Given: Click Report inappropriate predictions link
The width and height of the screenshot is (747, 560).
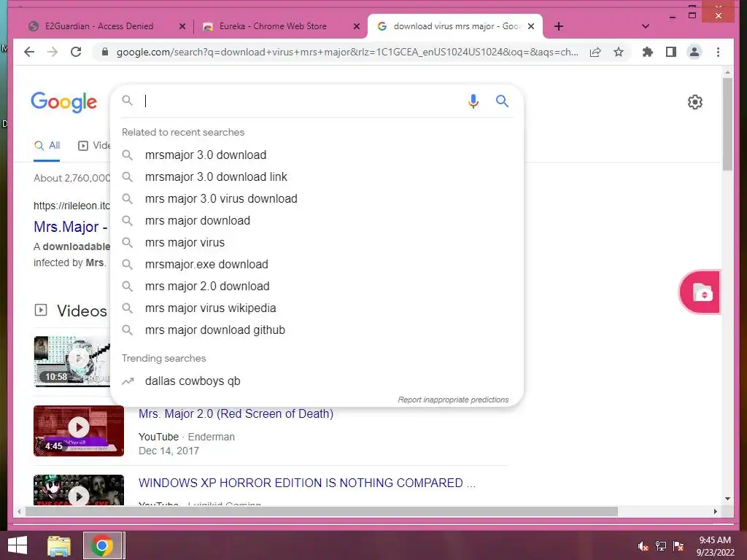Looking at the screenshot, I should pos(453,400).
